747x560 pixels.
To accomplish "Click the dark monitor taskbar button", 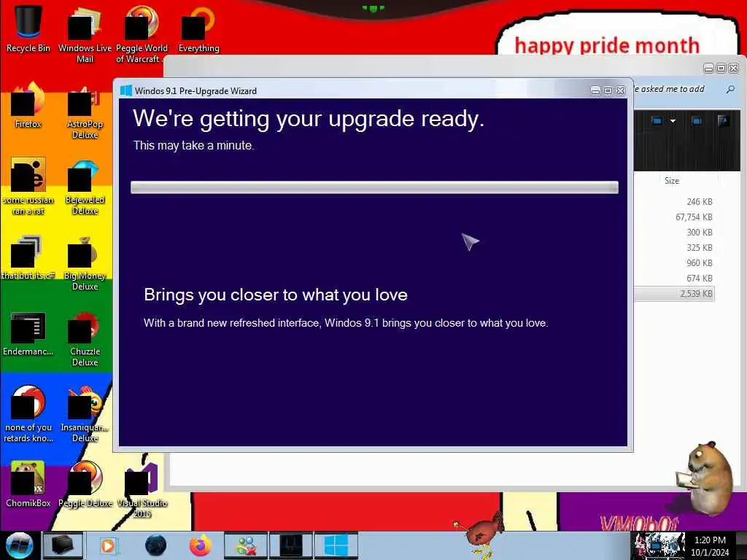I will [290, 545].
